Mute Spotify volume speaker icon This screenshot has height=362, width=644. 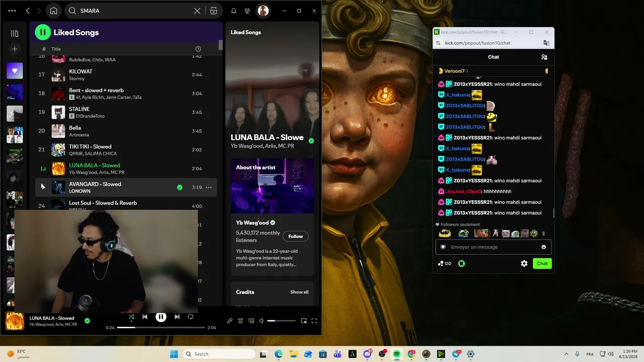[x=261, y=321]
